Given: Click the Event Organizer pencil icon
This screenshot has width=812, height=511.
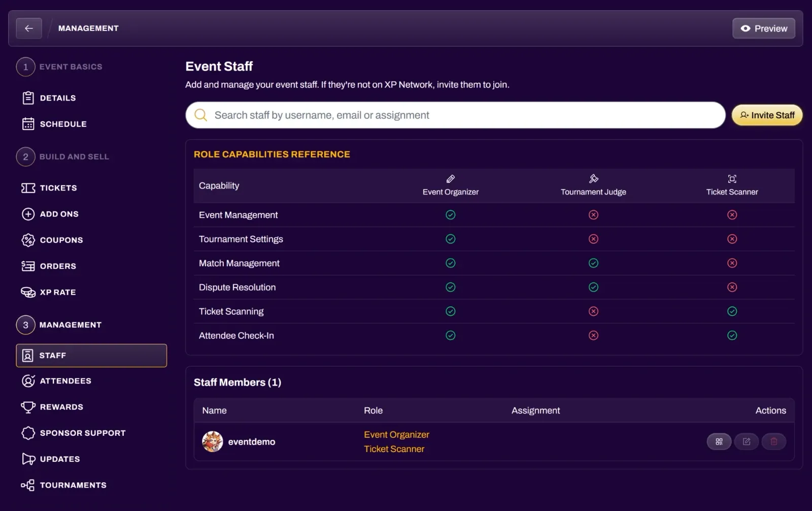Looking at the screenshot, I should click(x=451, y=179).
